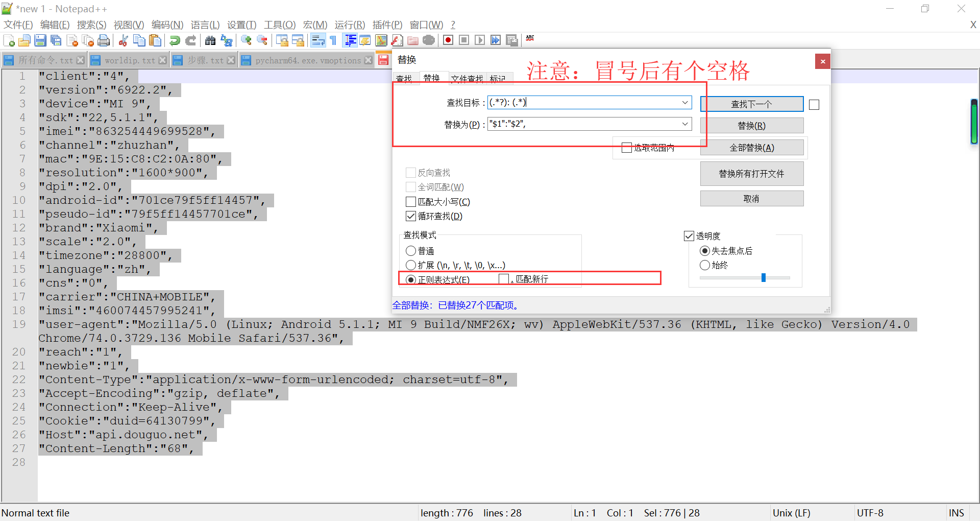Expand the 查找目标 history dropdown
The width and height of the screenshot is (980, 521).
click(x=685, y=103)
